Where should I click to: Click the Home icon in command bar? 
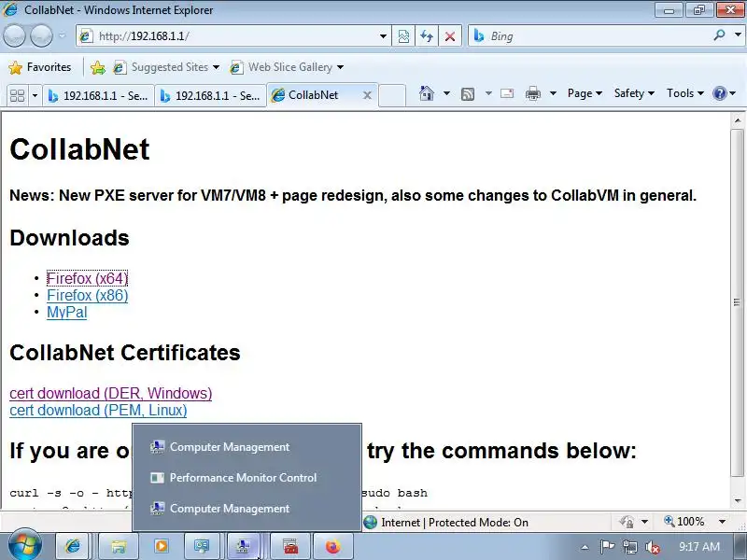click(427, 93)
